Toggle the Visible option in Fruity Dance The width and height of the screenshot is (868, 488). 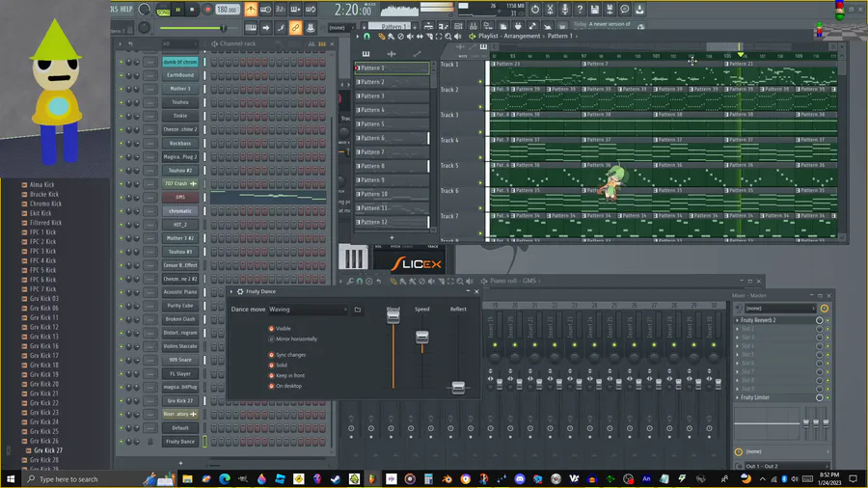coord(271,329)
